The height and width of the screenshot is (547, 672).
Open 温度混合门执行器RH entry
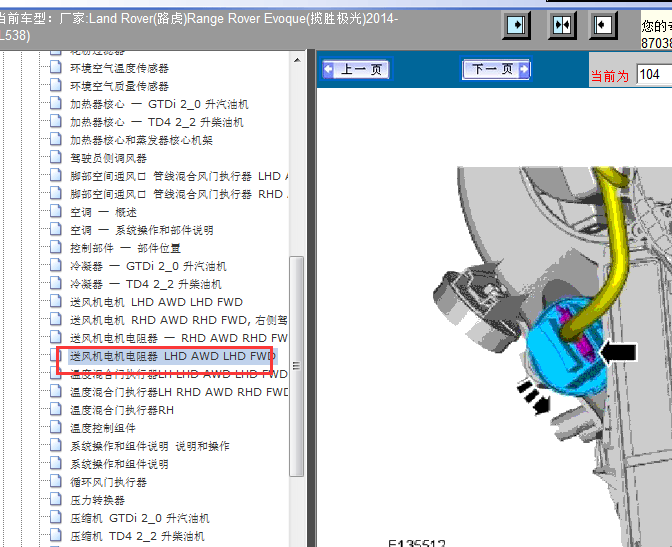coord(122,410)
